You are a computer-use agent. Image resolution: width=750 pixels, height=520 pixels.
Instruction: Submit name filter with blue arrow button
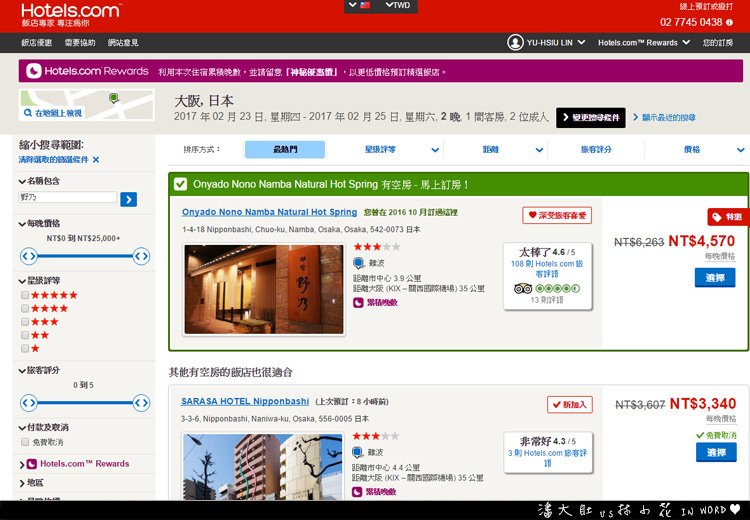point(128,199)
